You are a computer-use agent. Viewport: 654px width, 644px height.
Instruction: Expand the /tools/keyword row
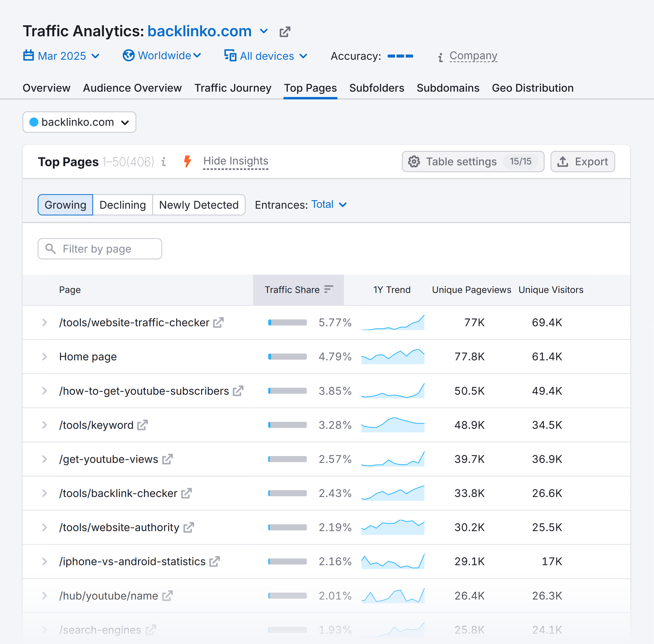[x=44, y=425]
